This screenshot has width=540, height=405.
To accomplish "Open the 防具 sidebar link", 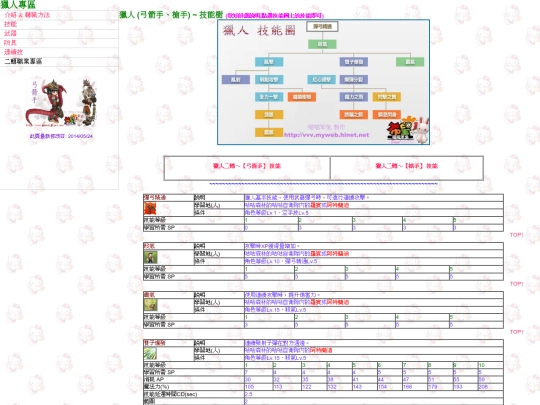I will pyautogui.click(x=10, y=43).
